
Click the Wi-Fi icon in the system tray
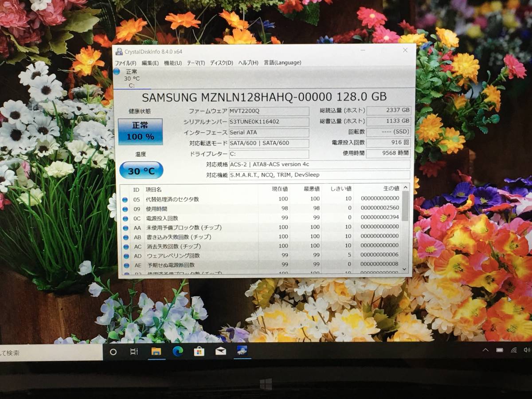(513, 350)
